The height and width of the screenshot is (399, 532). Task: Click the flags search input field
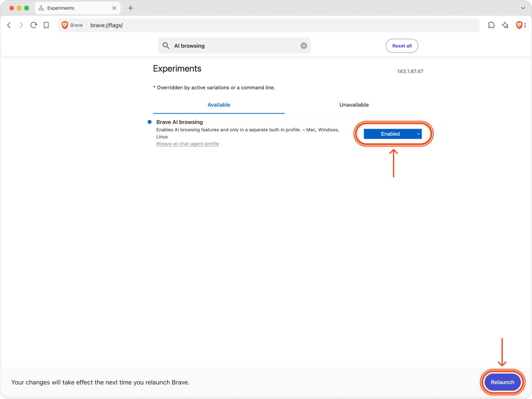coord(234,46)
